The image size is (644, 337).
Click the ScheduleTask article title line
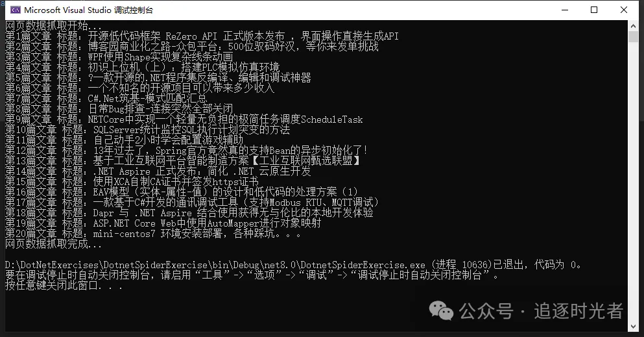click(x=184, y=119)
